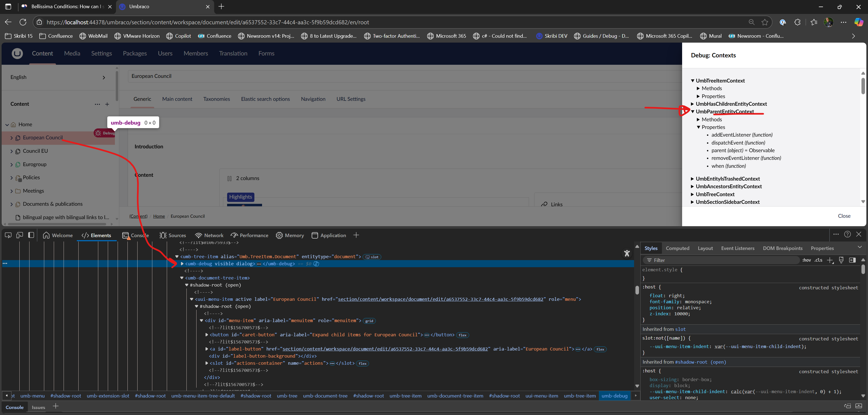868x415 pixels.
Task: Open the Debug badge on European Council
Action: pyautogui.click(x=105, y=133)
